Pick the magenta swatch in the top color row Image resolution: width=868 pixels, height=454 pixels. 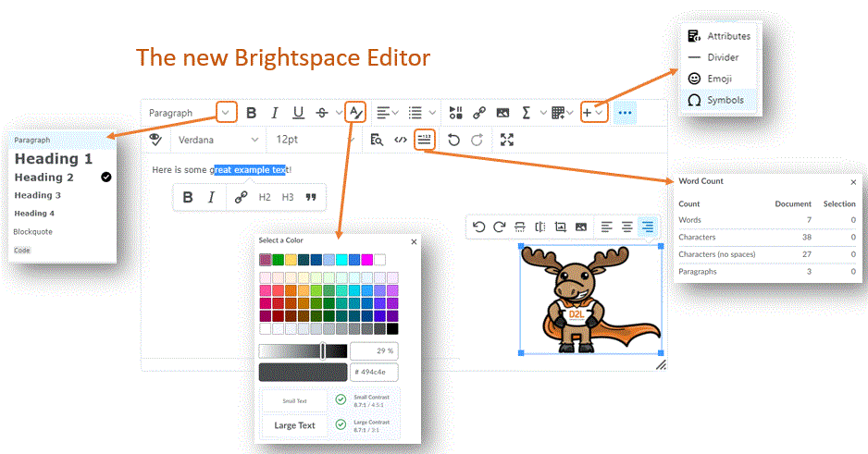tap(366, 259)
